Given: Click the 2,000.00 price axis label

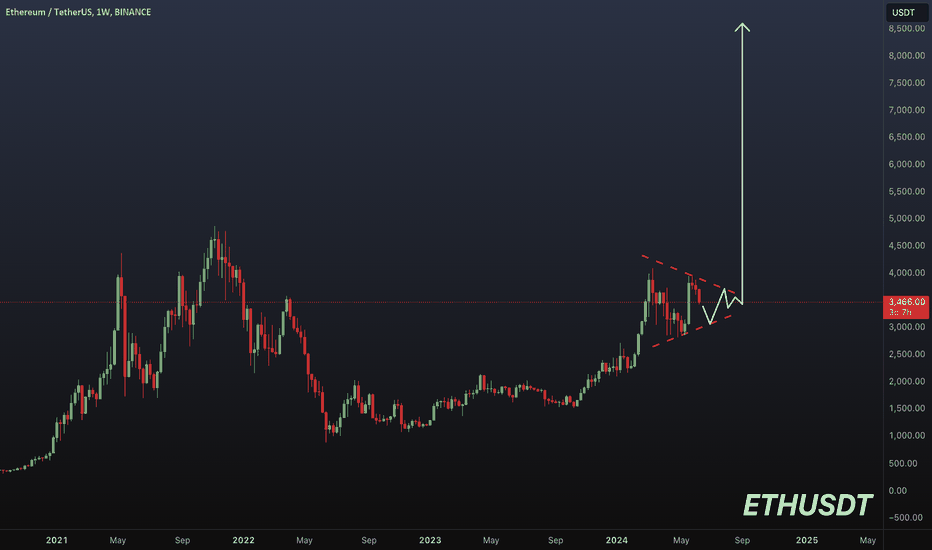Looking at the screenshot, I should point(906,381).
